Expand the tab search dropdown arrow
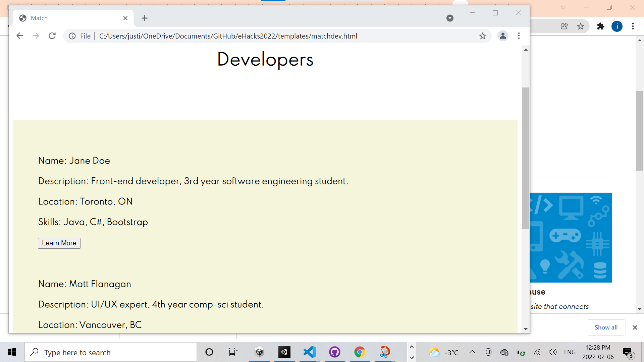 tap(450, 18)
